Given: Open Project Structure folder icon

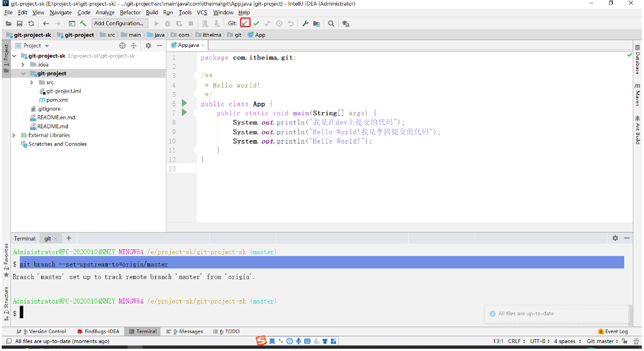Looking at the screenshot, I should coord(316,23).
